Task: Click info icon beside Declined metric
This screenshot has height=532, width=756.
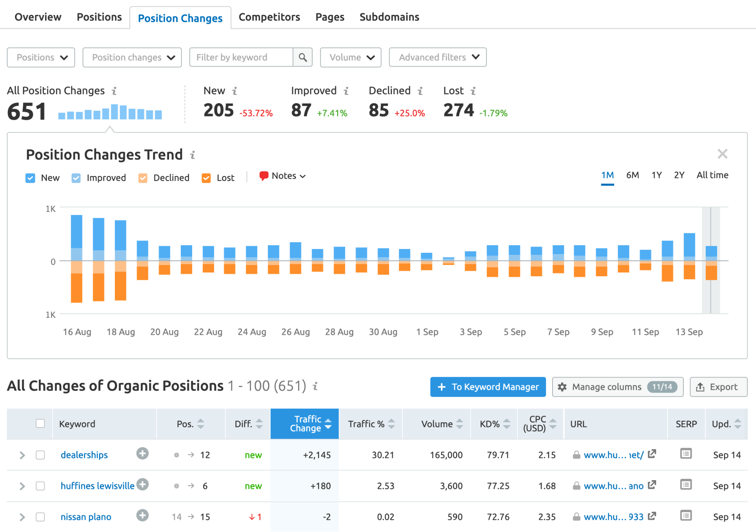Action: point(420,91)
